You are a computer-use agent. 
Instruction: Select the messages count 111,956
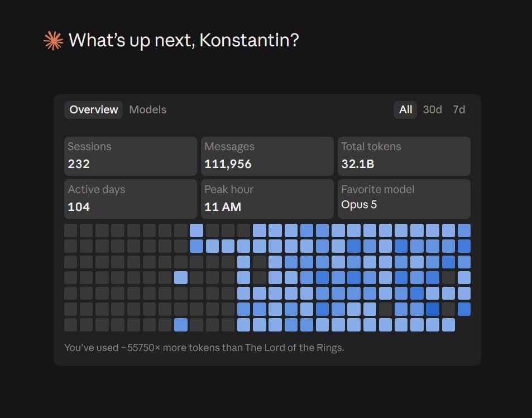[x=228, y=164]
